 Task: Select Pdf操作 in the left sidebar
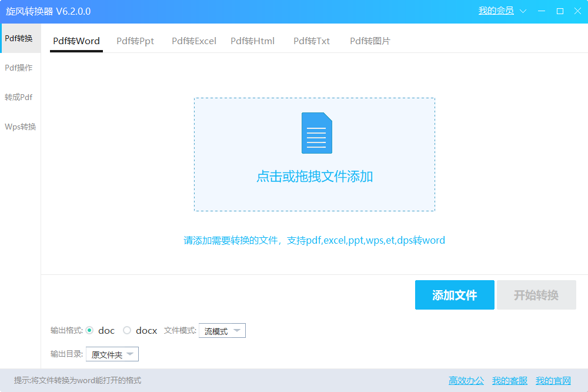click(x=19, y=68)
